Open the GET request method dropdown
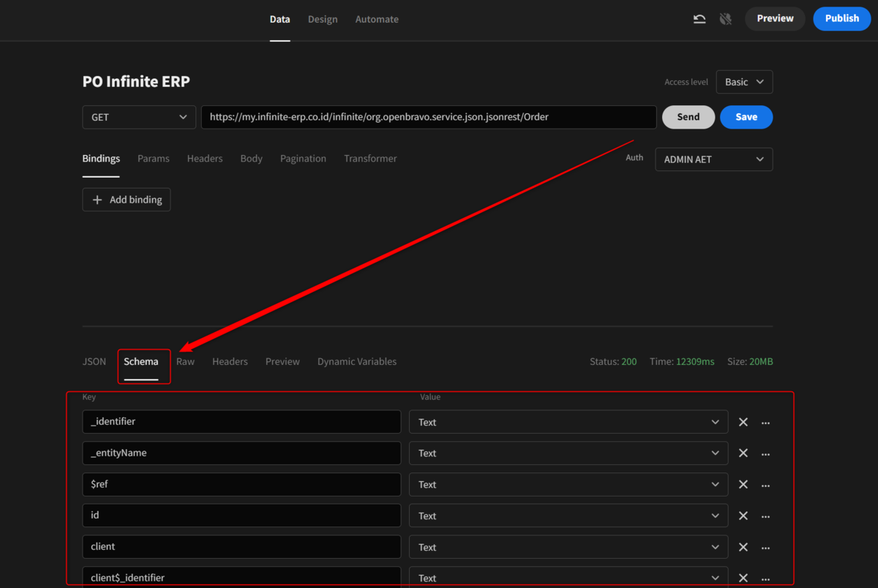This screenshot has height=588, width=878. coord(139,117)
